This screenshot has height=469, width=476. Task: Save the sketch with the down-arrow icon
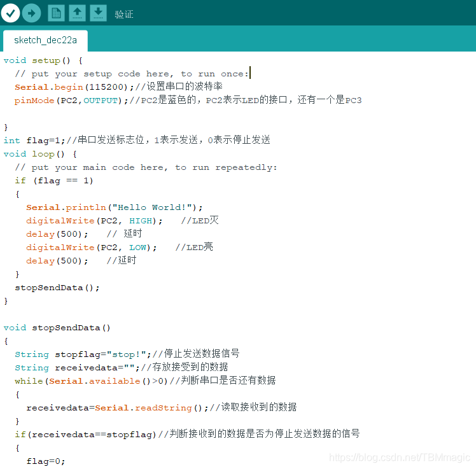[x=98, y=13]
